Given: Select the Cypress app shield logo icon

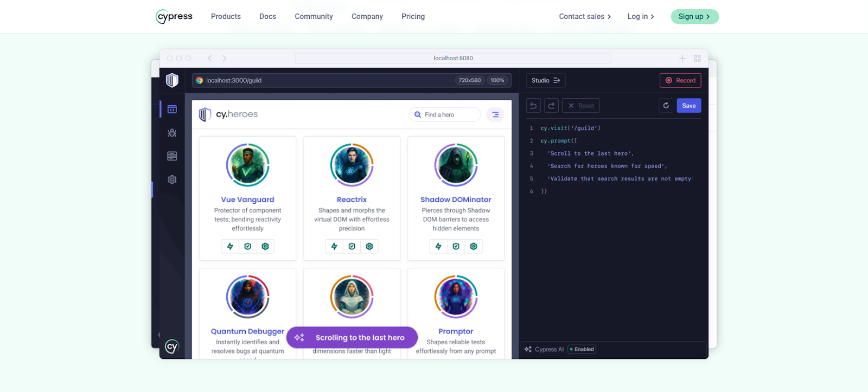Looking at the screenshot, I should point(172,80).
